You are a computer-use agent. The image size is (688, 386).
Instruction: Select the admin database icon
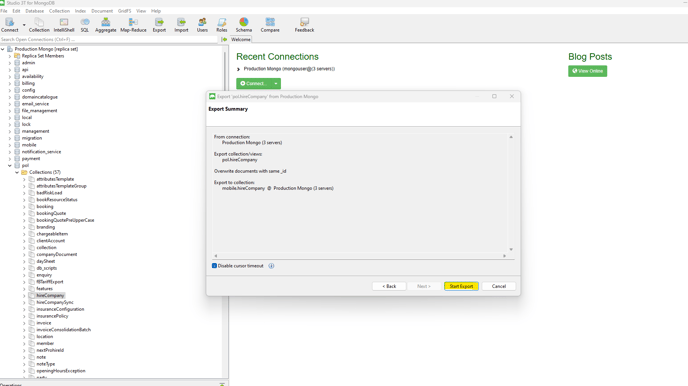17,63
